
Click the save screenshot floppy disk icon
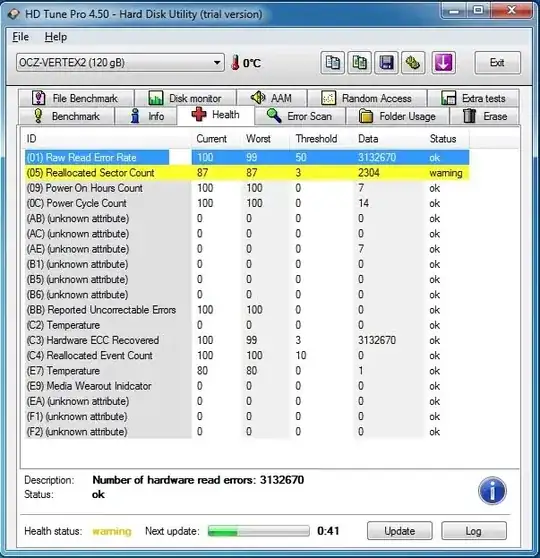pyautogui.click(x=386, y=63)
